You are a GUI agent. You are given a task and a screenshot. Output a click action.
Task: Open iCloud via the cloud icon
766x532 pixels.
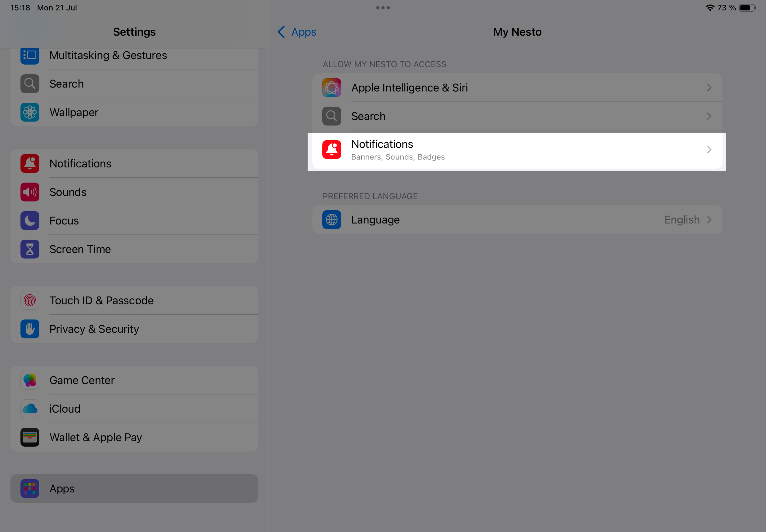point(30,409)
